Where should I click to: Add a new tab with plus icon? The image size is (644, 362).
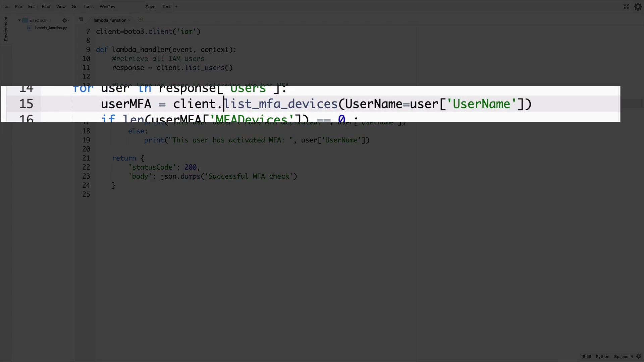point(140,19)
